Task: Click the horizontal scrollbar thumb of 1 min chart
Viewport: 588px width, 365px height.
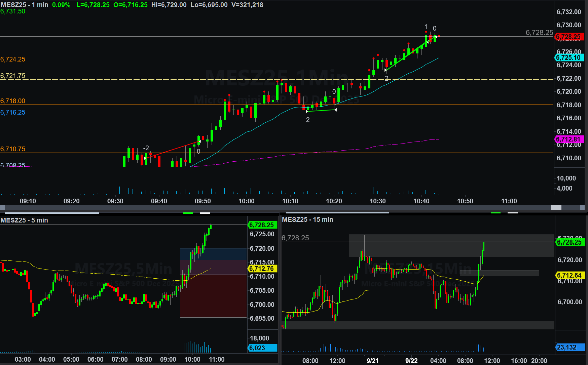Action: click(x=556, y=207)
